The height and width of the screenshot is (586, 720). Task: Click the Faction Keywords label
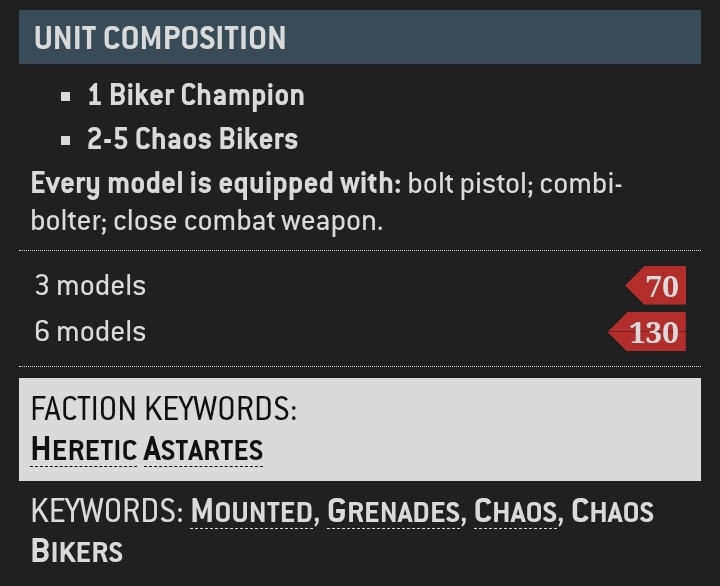(x=164, y=408)
